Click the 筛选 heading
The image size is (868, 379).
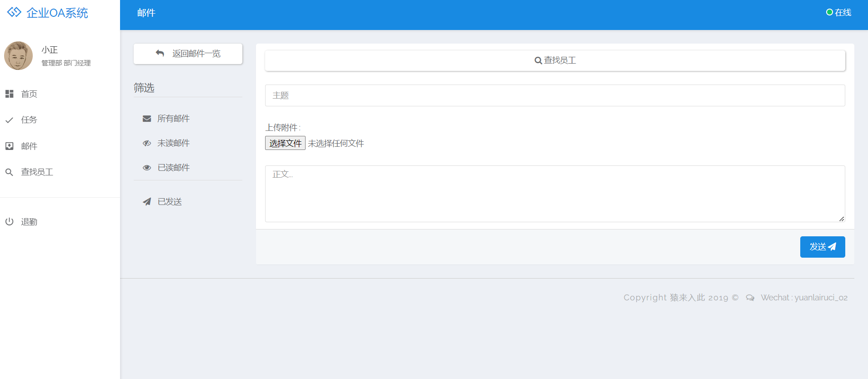coord(144,88)
